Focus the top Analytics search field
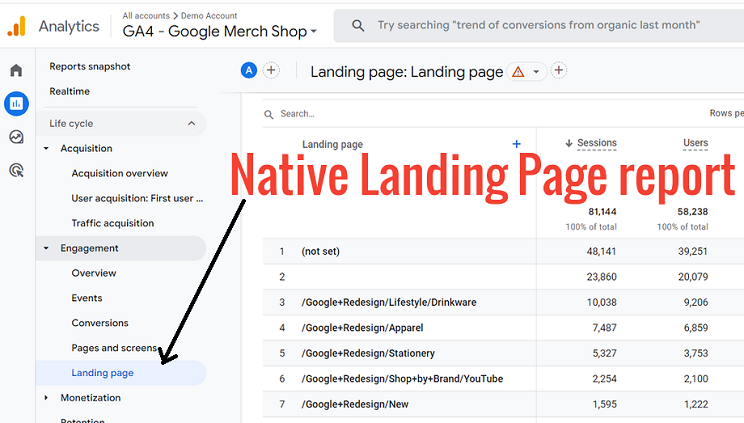The image size is (744, 423). click(539, 26)
